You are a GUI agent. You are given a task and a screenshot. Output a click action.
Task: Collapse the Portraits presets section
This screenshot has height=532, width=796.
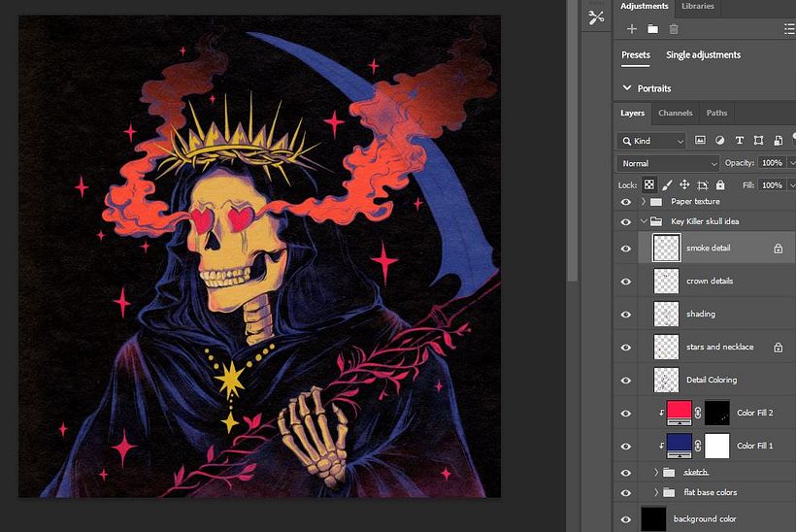pos(626,88)
